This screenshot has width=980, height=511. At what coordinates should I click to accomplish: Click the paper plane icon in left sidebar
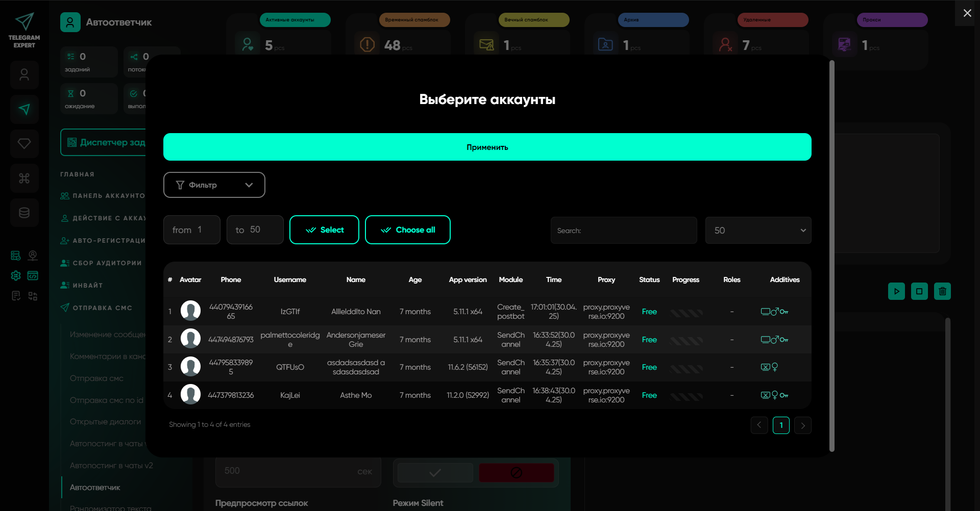click(x=24, y=109)
